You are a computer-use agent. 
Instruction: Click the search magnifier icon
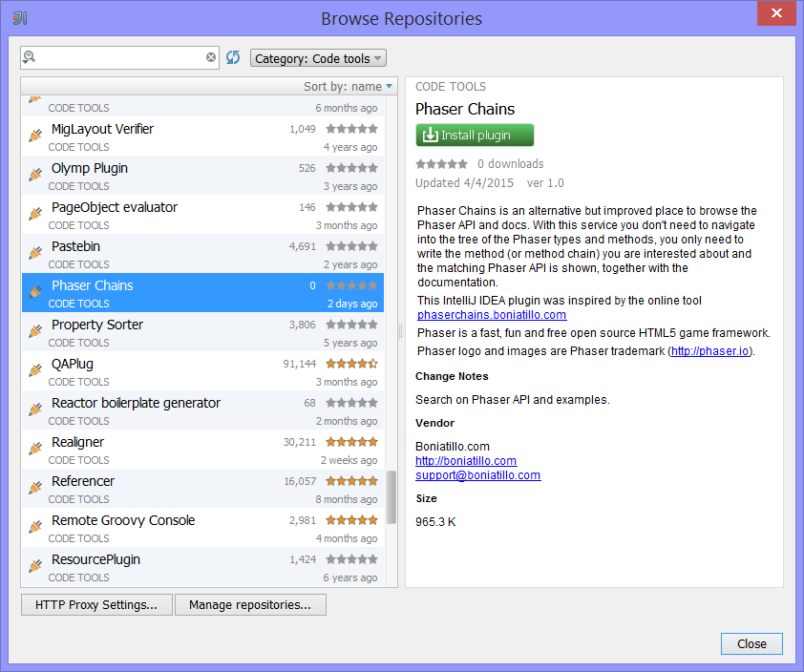pyautogui.click(x=30, y=57)
